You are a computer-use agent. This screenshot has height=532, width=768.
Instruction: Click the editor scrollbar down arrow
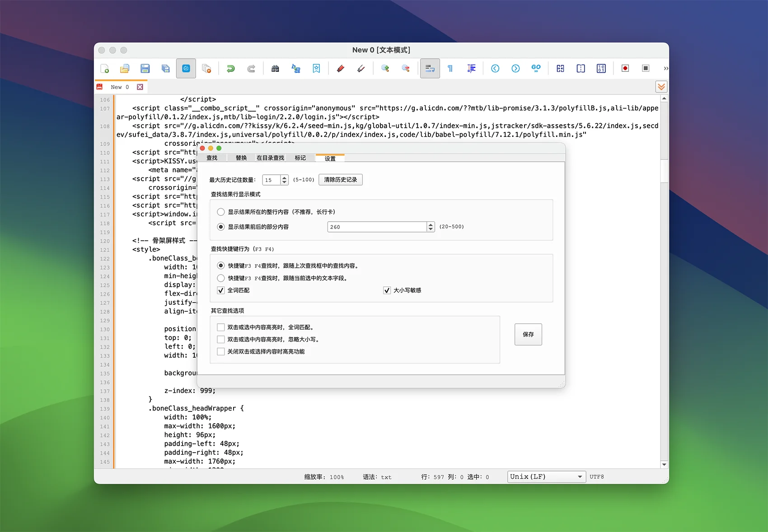pyautogui.click(x=664, y=464)
